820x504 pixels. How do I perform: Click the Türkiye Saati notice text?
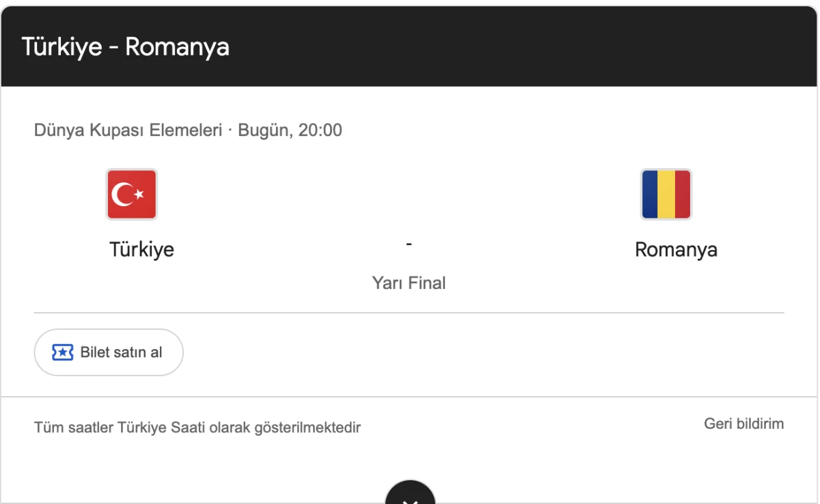pos(198,428)
